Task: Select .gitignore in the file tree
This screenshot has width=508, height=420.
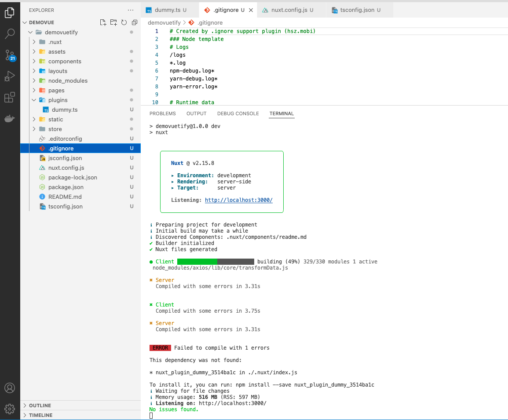Action: [x=80, y=148]
